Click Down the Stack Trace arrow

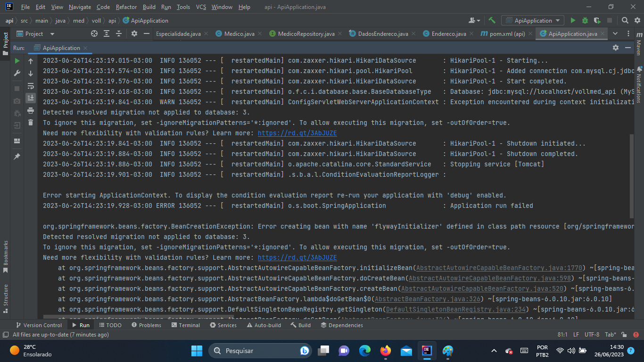pos(31,73)
